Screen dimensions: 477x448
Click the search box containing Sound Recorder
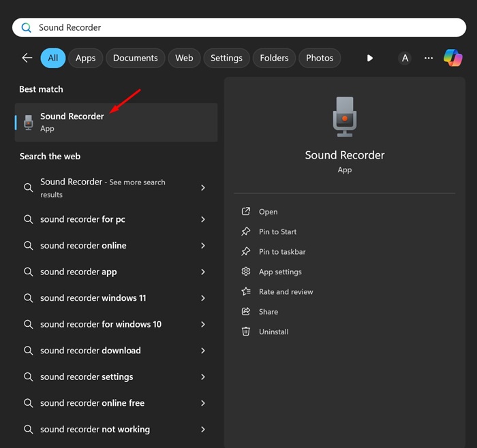[x=238, y=27]
